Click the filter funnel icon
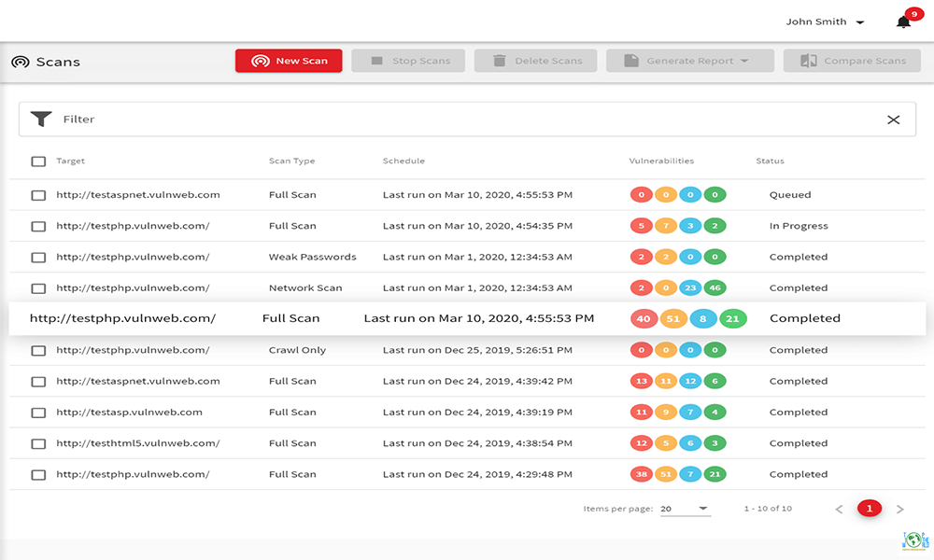This screenshot has height=560, width=934. pos(41,119)
